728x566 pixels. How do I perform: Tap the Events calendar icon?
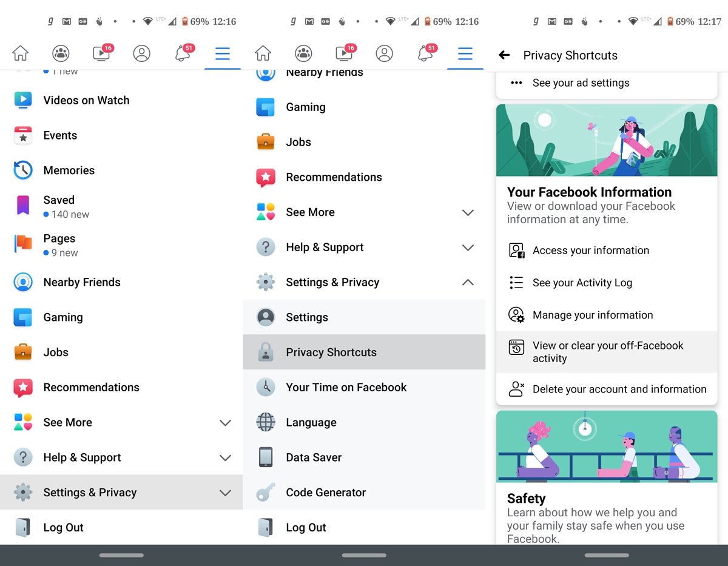tap(23, 135)
